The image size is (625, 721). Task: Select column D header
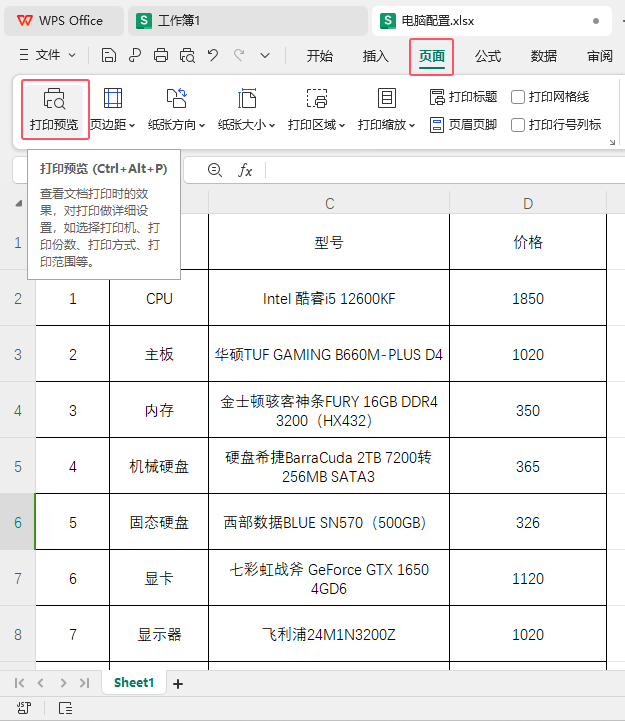[x=528, y=203]
